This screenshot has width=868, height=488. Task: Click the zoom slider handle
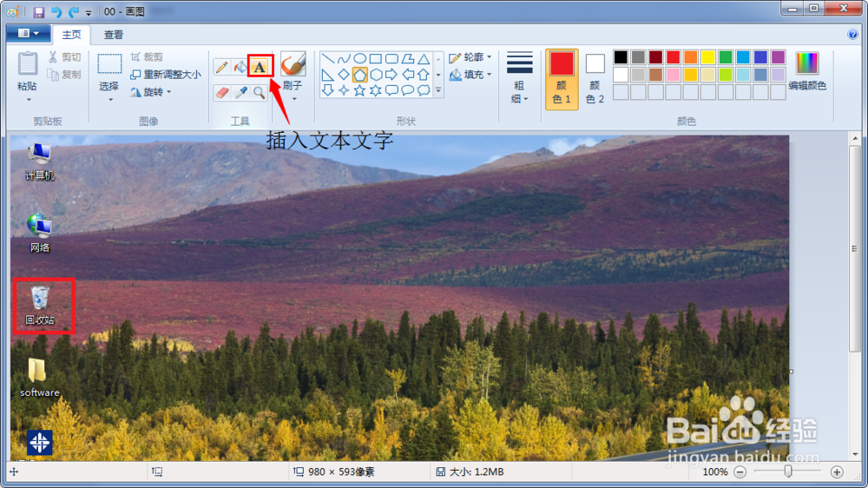pos(788,472)
